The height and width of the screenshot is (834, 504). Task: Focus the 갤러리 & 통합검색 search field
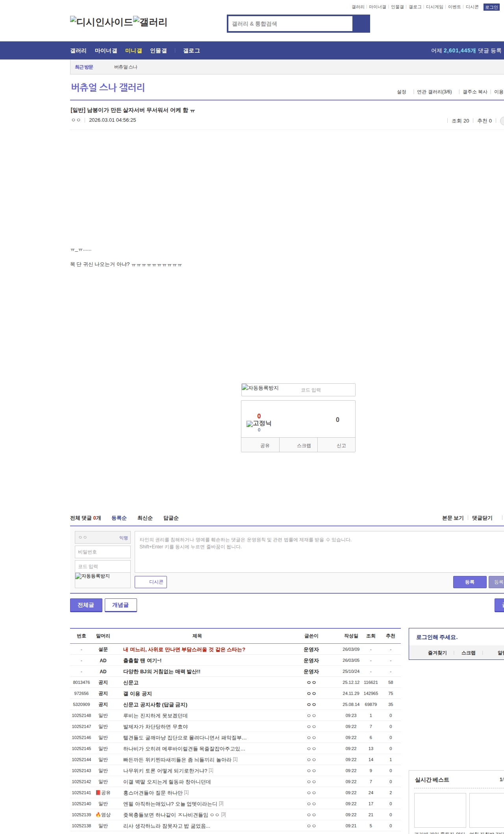[x=290, y=24]
